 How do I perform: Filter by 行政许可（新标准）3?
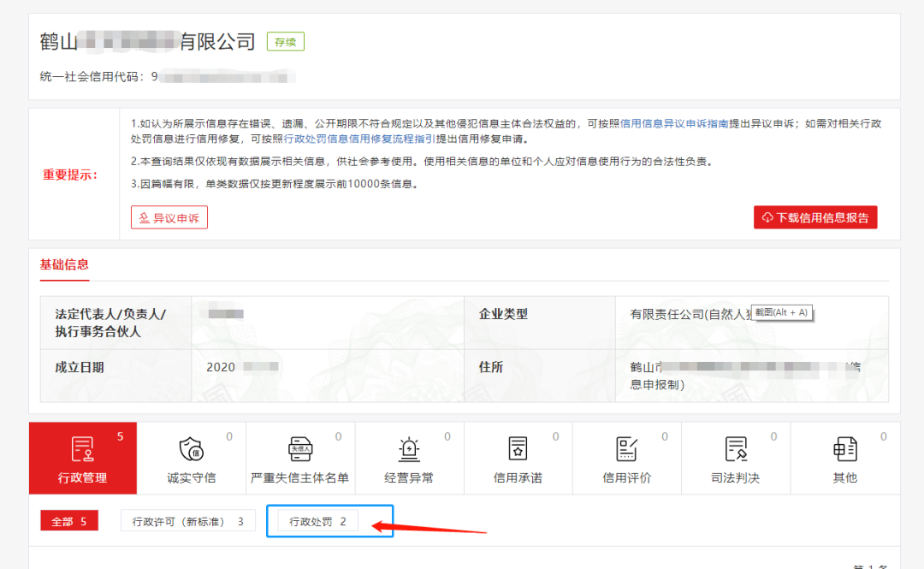tap(188, 521)
